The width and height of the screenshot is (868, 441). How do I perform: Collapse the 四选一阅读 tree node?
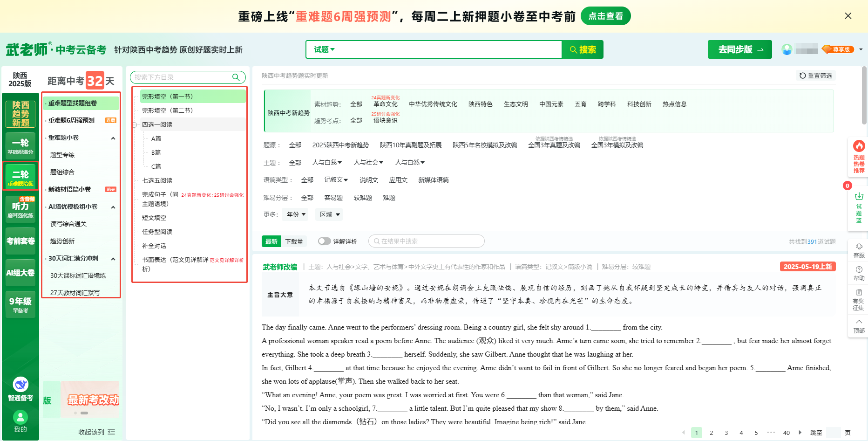135,124
